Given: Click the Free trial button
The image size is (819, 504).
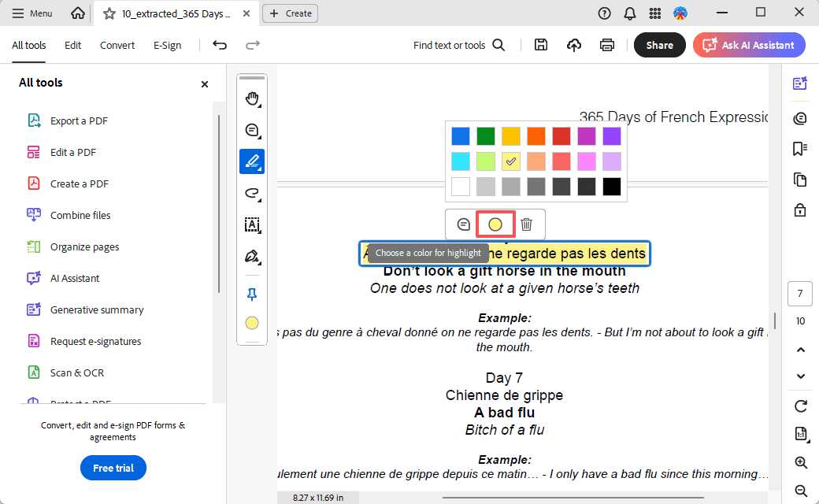Looking at the screenshot, I should pos(113,468).
